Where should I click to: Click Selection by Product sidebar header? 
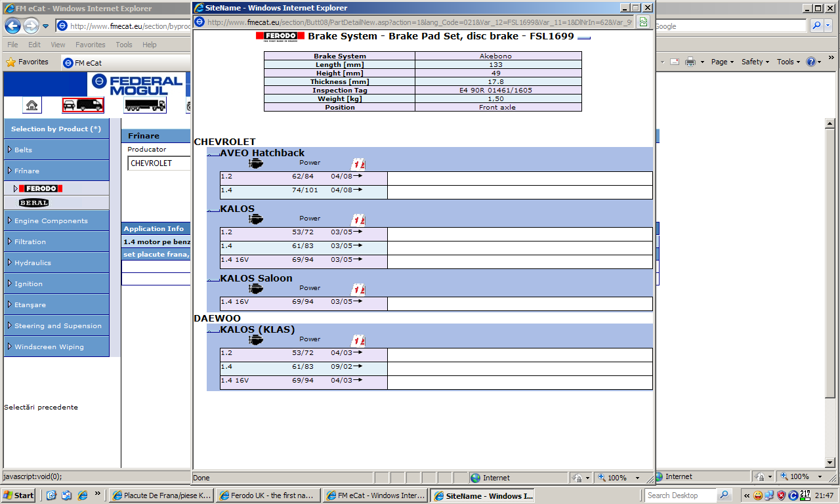[x=56, y=129]
